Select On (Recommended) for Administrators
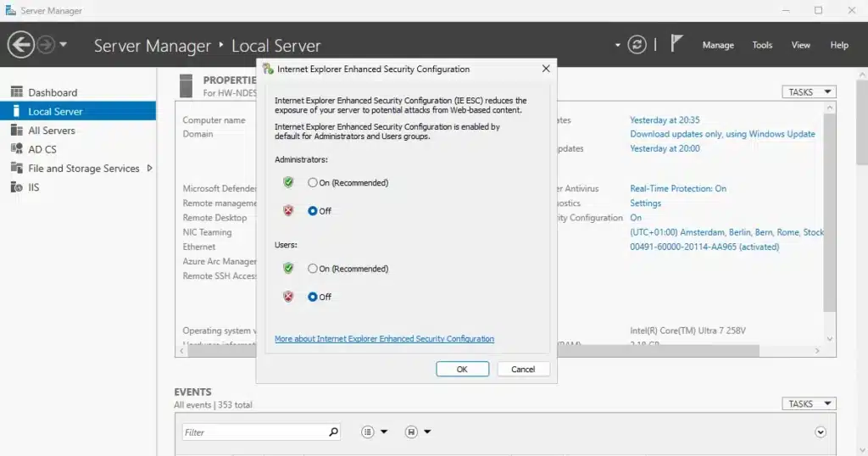Image resolution: width=868 pixels, height=456 pixels. click(x=313, y=182)
